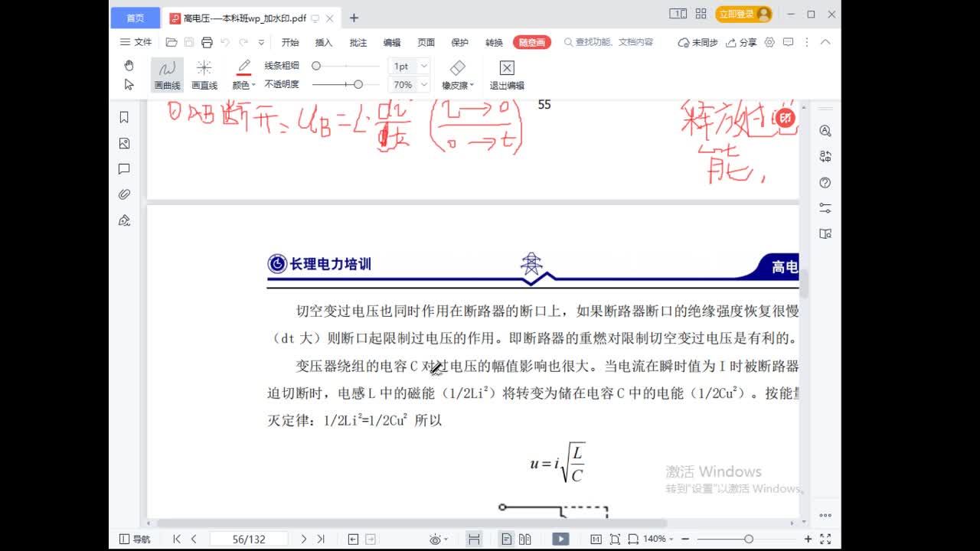Click the undo arrow
The height and width of the screenshot is (551, 980).
[225, 42]
